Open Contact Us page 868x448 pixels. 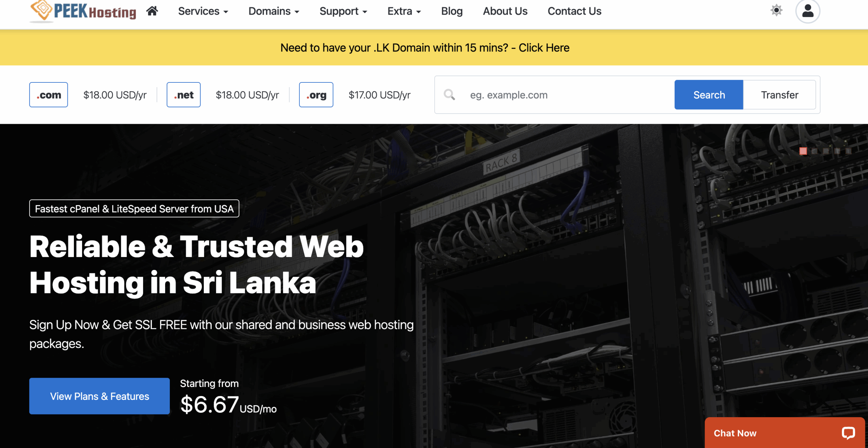574,11
